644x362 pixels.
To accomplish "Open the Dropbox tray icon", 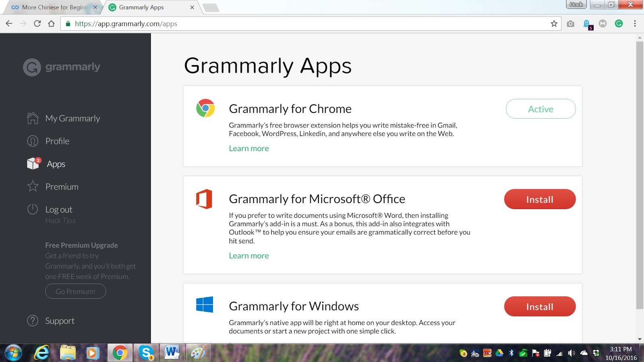I will (596, 353).
